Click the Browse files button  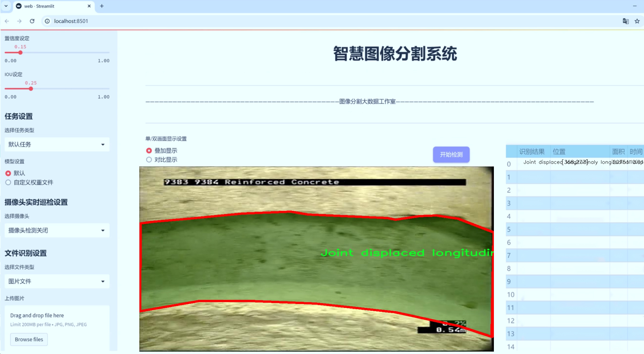click(29, 339)
